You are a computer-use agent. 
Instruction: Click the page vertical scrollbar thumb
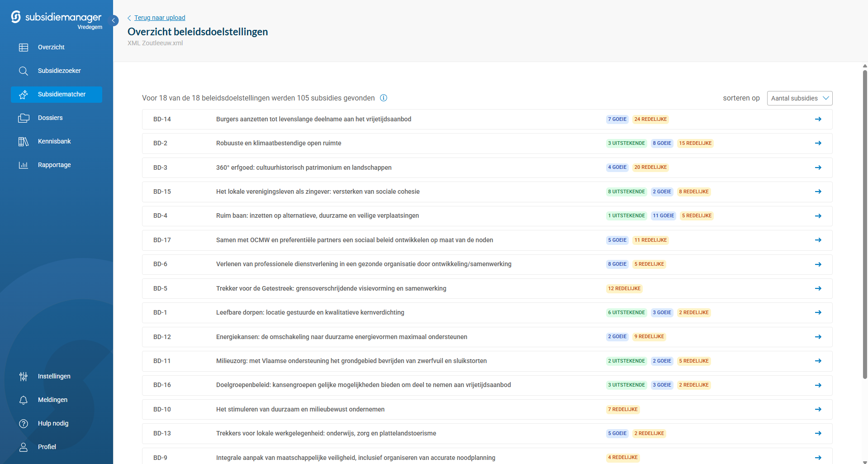[x=865, y=224]
